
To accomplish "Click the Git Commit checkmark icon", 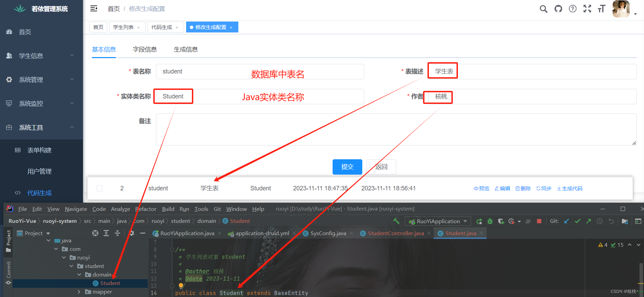I will 577,221.
